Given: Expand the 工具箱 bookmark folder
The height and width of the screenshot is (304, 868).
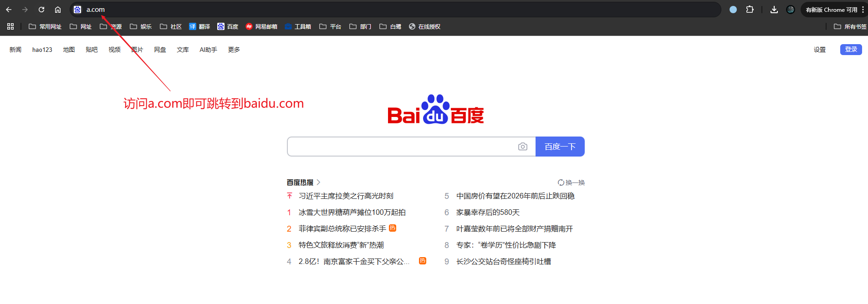Looking at the screenshot, I should pyautogui.click(x=298, y=26).
